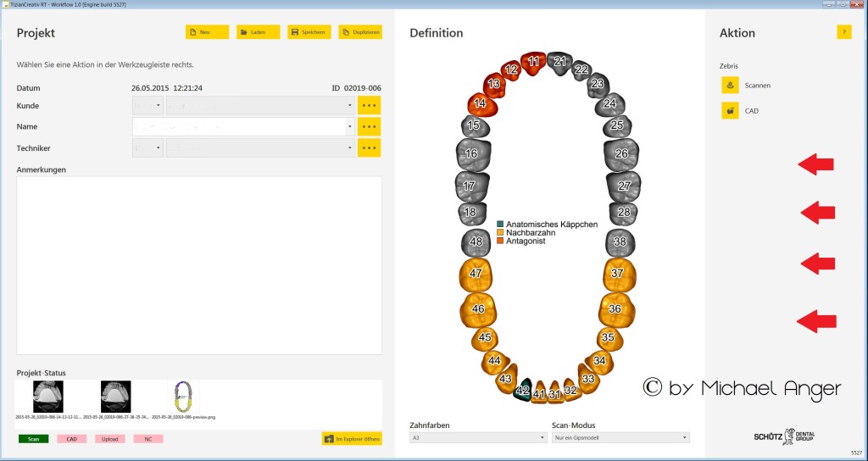Select tooth 22 in dental chart
Screen dimensions: 868x461
click(581, 69)
